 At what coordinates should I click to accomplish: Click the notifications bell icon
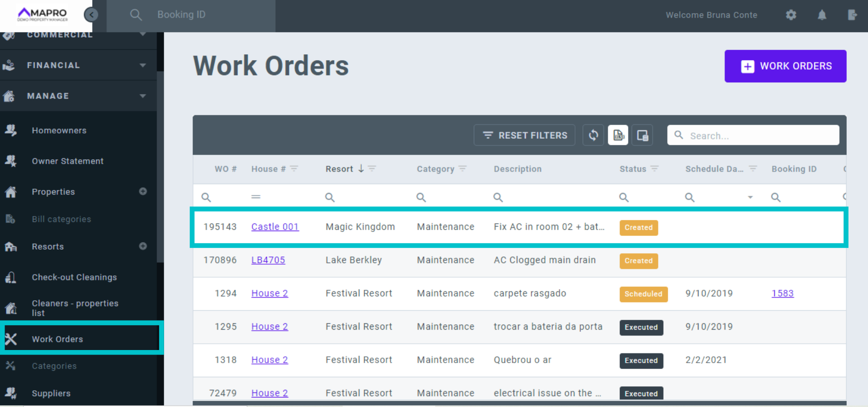pos(822,15)
